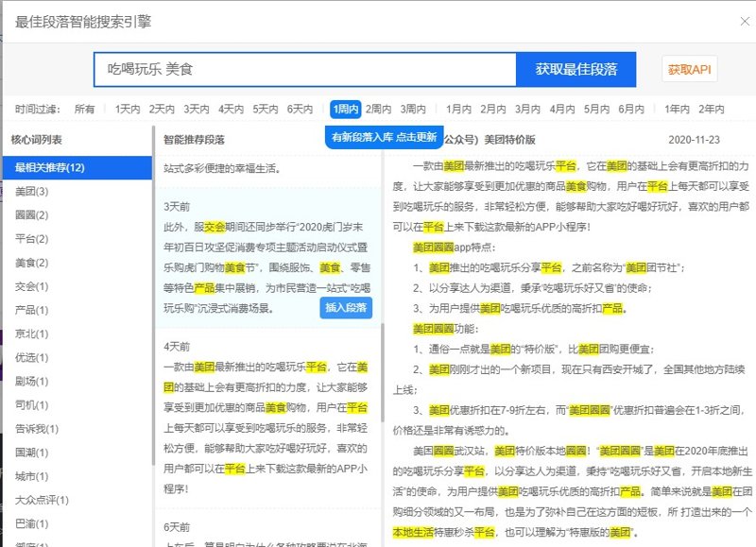Select time filter 5天内
The image size is (756, 547).
(x=266, y=109)
